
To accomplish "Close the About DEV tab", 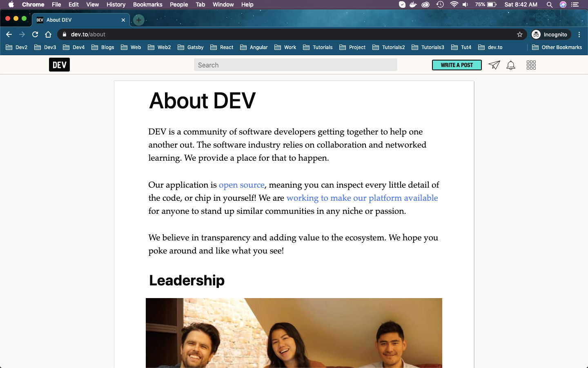I will [x=123, y=20].
